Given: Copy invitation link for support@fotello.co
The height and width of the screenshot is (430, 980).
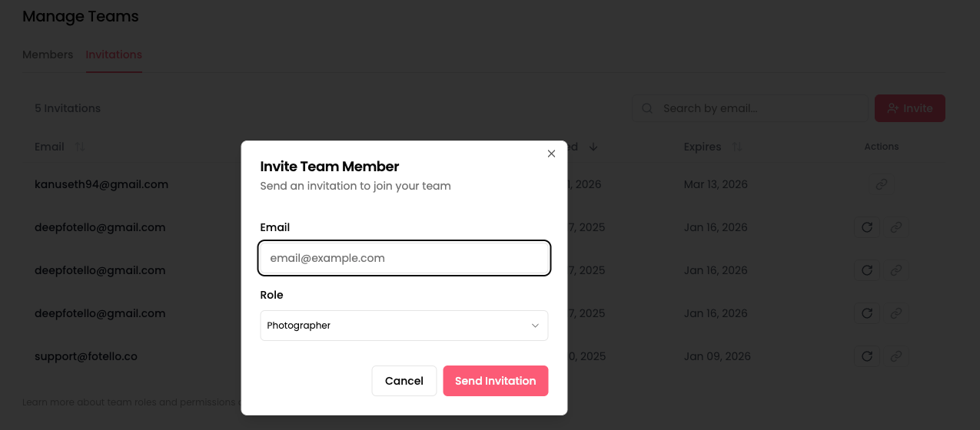Looking at the screenshot, I should click(x=895, y=356).
